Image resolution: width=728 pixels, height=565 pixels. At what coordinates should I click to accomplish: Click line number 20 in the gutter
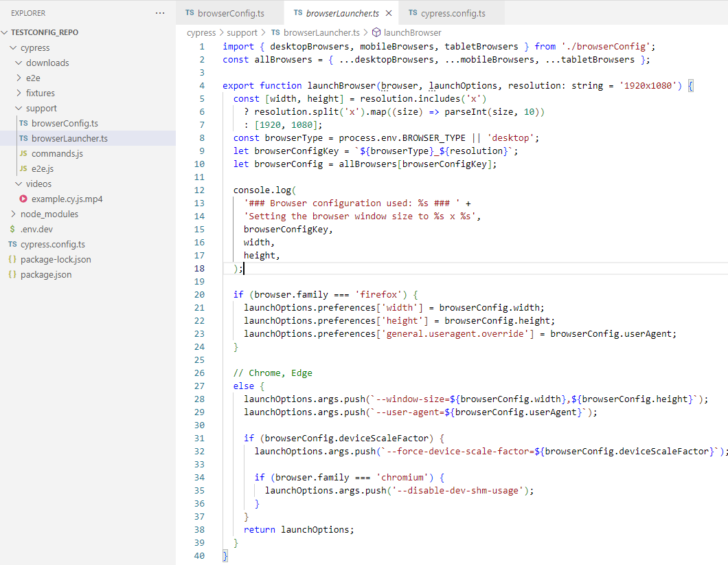[x=199, y=295]
